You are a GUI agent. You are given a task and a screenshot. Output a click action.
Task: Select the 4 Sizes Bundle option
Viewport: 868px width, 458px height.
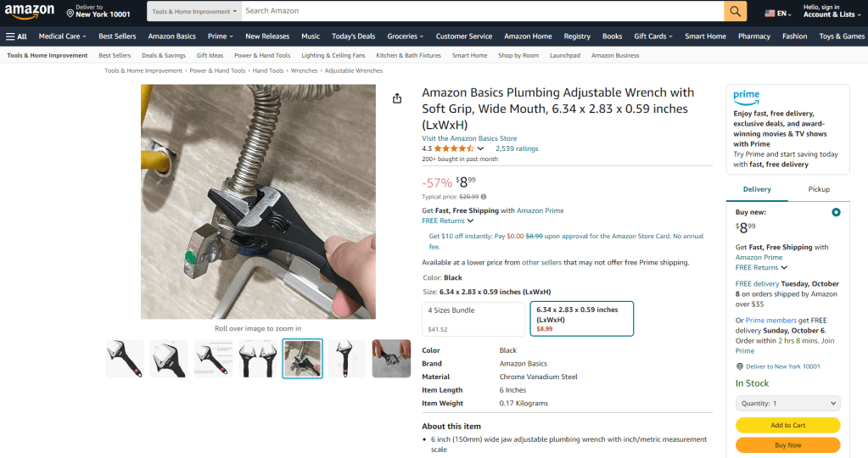(473, 319)
